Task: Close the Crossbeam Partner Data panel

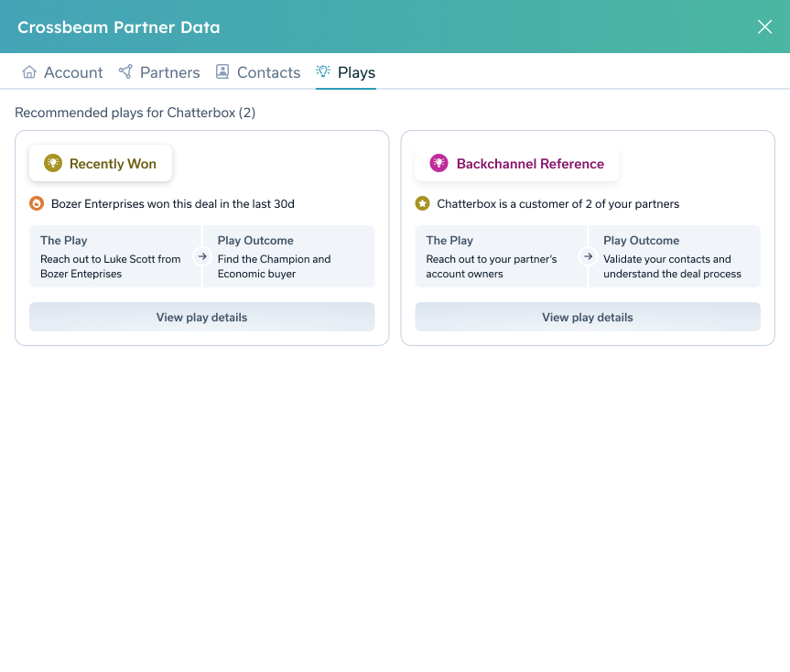Action: (764, 27)
